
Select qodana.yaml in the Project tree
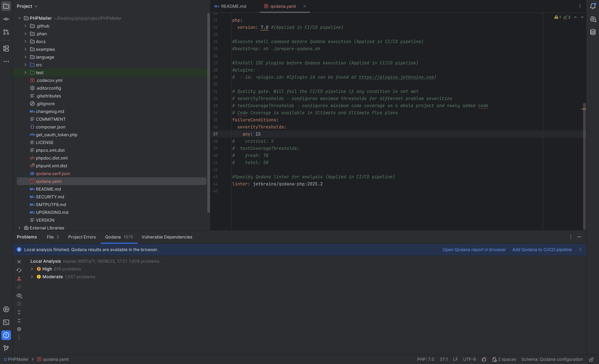tap(48, 181)
